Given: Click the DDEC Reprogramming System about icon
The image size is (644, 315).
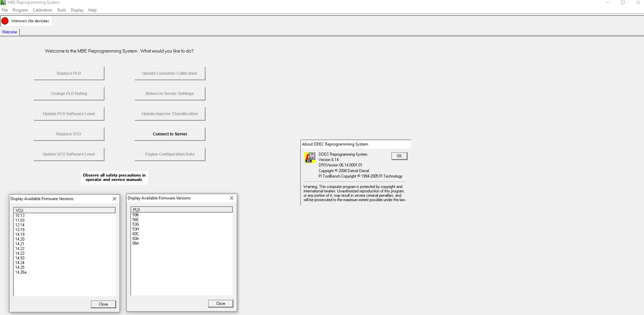Looking at the screenshot, I should click(310, 157).
